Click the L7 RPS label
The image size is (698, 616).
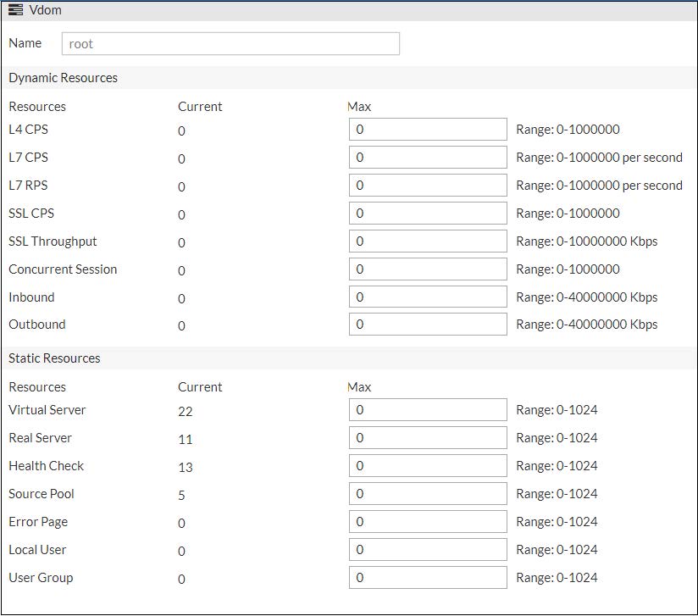28,186
